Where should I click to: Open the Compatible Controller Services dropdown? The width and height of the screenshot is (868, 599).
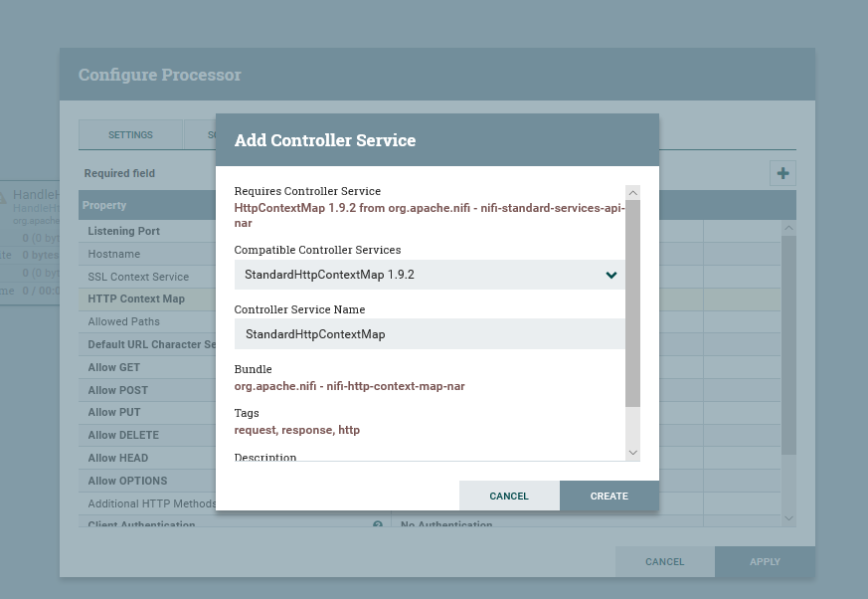point(430,275)
